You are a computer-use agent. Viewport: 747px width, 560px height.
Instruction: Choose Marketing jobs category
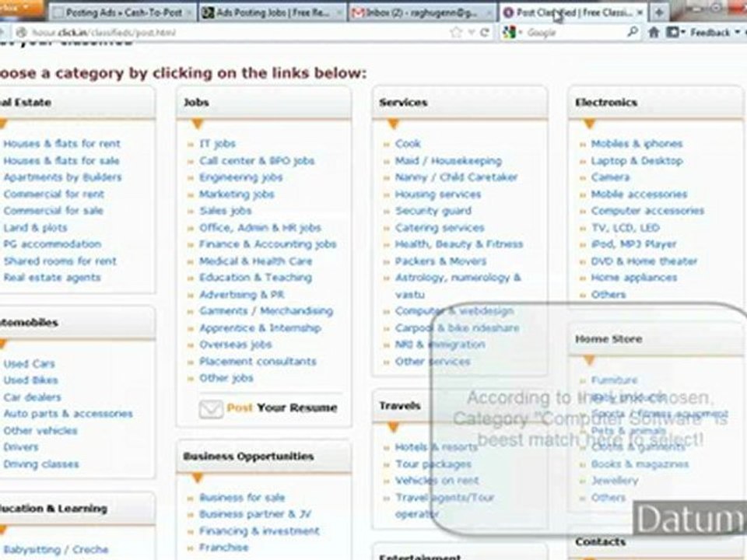coord(237,194)
